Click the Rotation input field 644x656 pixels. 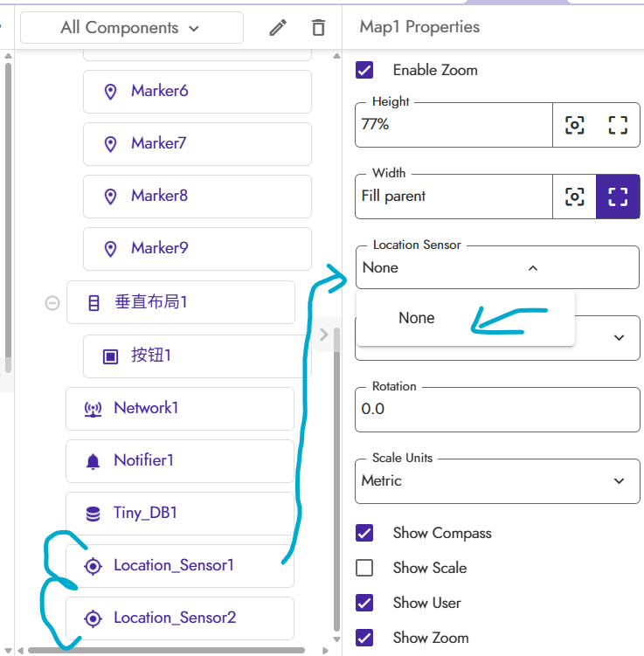[x=496, y=409]
